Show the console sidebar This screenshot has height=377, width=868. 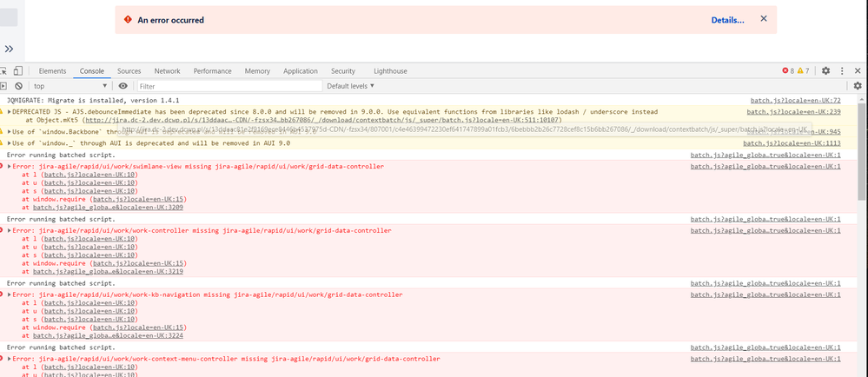(x=3, y=86)
